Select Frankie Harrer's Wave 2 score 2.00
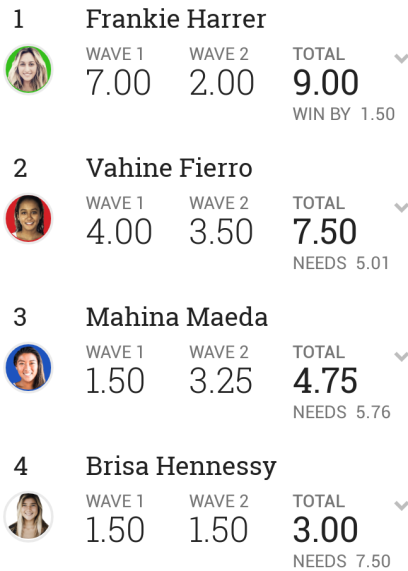This screenshot has width=408, height=571. 221,83
